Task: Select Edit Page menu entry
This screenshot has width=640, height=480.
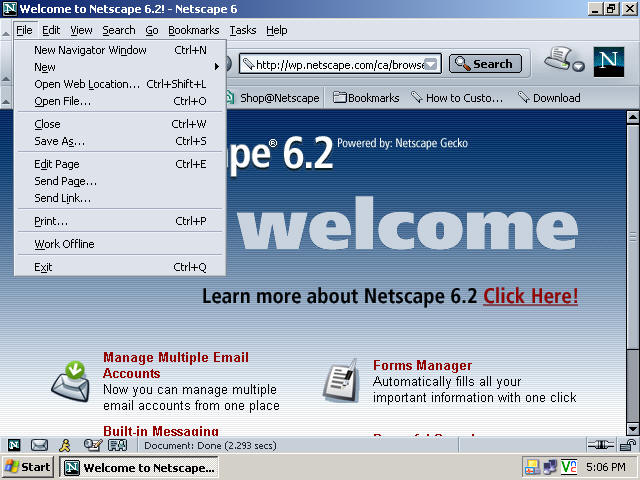Action: point(120,164)
